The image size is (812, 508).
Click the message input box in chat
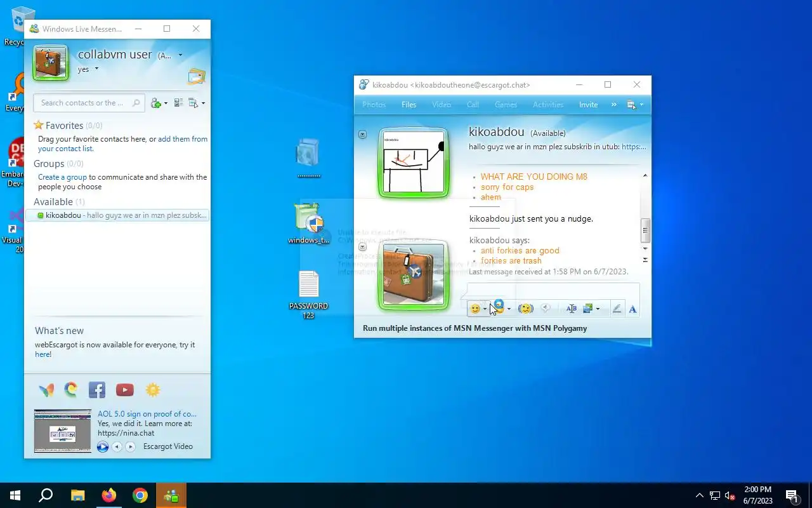[553, 291]
